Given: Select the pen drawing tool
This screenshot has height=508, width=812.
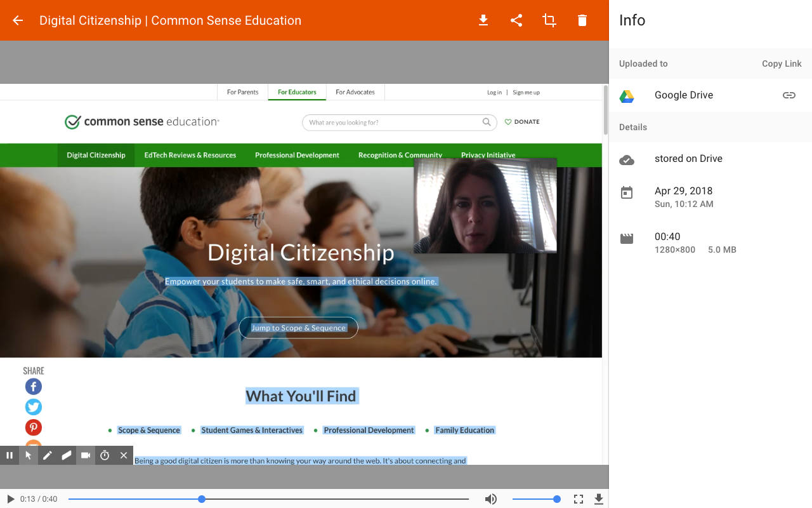Looking at the screenshot, I should (x=48, y=455).
